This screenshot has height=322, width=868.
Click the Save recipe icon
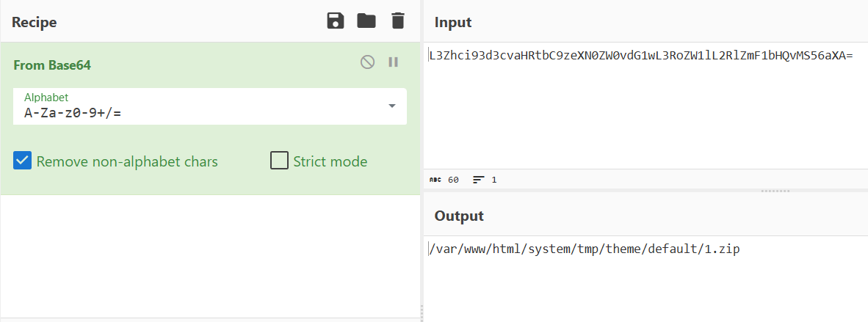(336, 21)
